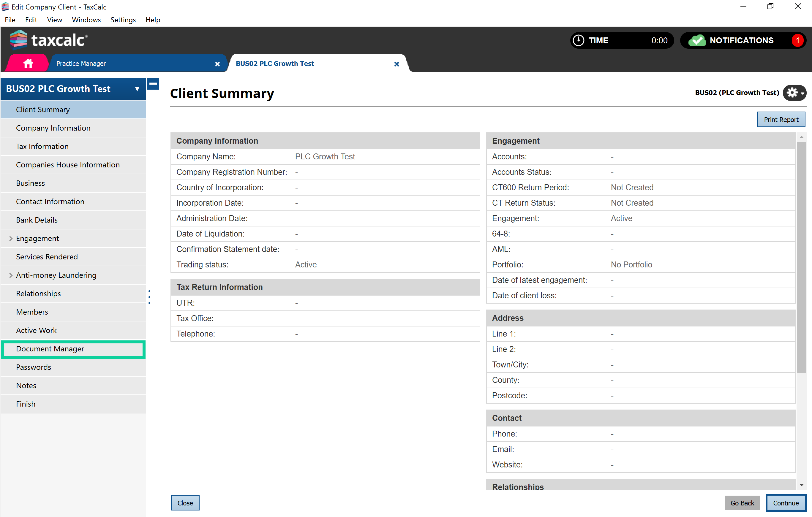Open Active Work in the sidebar
The width and height of the screenshot is (812, 517).
pyautogui.click(x=73, y=330)
